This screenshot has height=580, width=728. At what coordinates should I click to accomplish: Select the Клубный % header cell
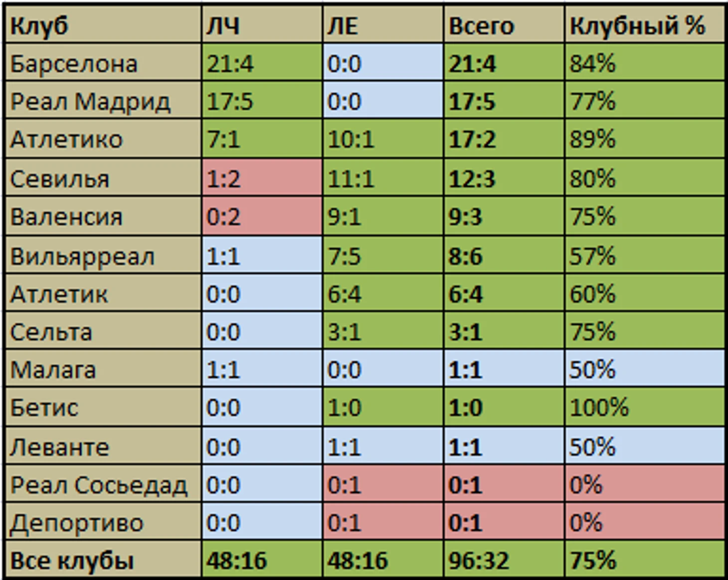[645, 25]
